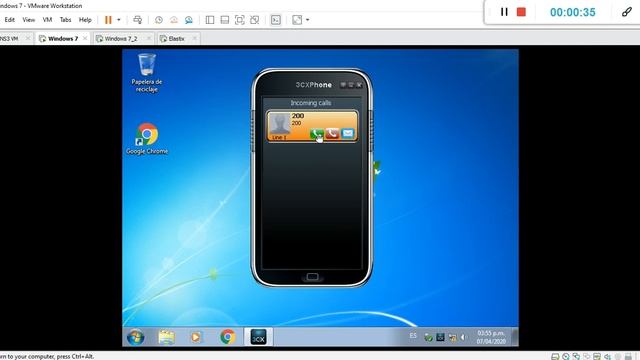Image resolution: width=640 pixels, height=360 pixels.
Task: Click the 3CXPhone home button
Action: click(312, 277)
